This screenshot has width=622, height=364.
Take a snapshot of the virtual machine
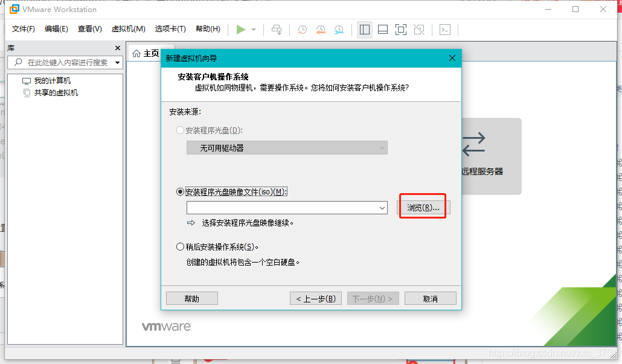tap(302, 30)
